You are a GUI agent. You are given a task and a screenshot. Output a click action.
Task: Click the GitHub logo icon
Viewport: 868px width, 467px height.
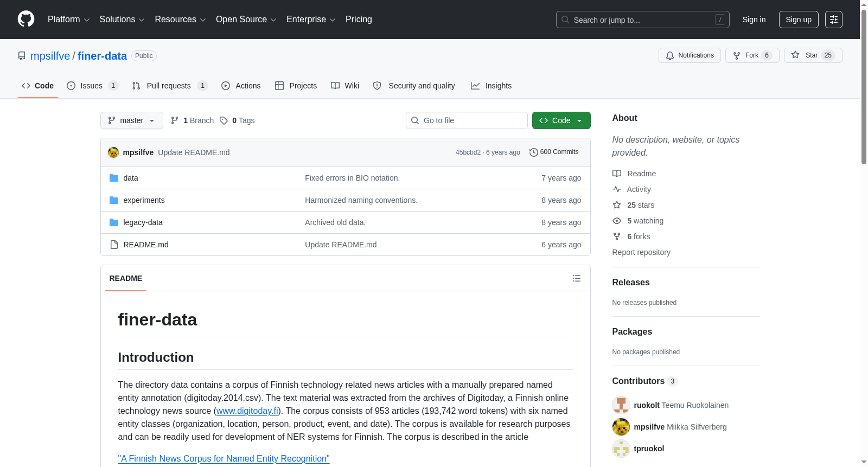[26, 19]
